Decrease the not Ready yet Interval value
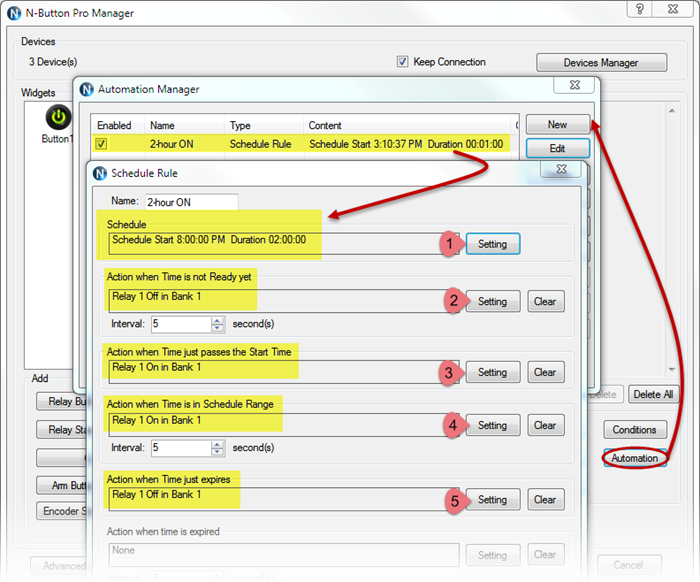The width and height of the screenshot is (700, 582). tap(217, 328)
